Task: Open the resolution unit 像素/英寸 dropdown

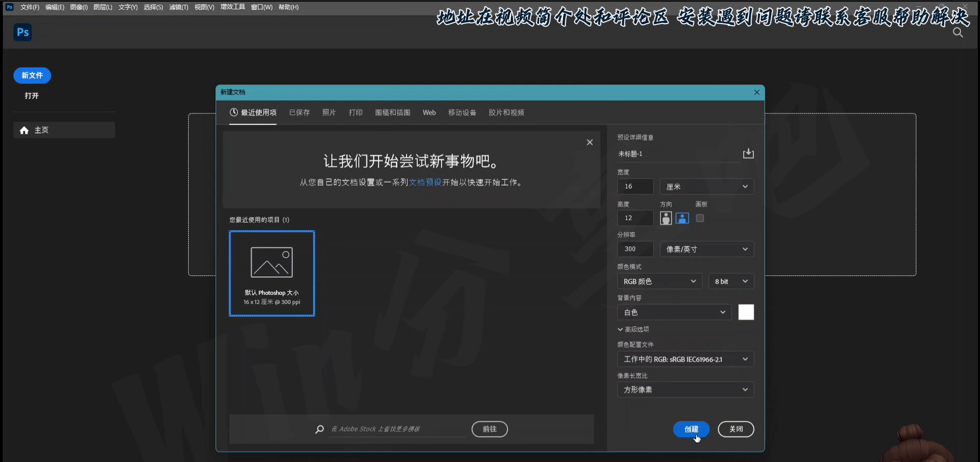Action: [707, 249]
